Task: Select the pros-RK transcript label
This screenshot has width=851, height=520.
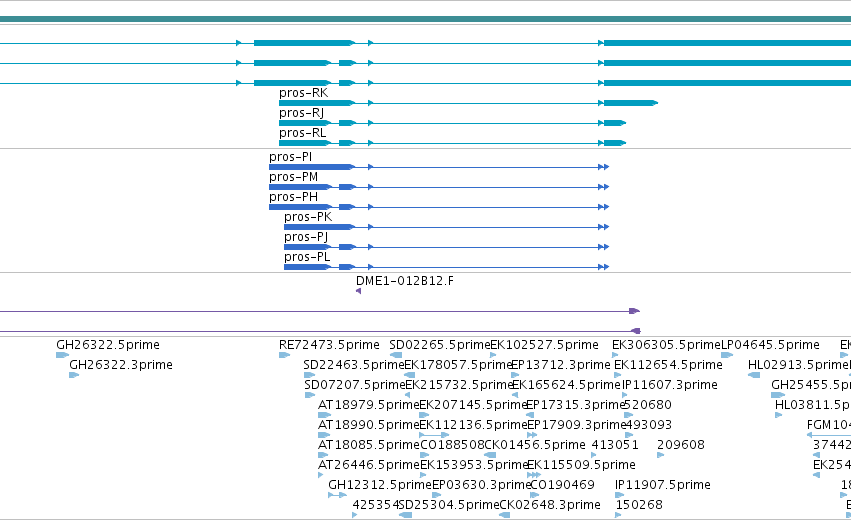Action: coord(303,93)
